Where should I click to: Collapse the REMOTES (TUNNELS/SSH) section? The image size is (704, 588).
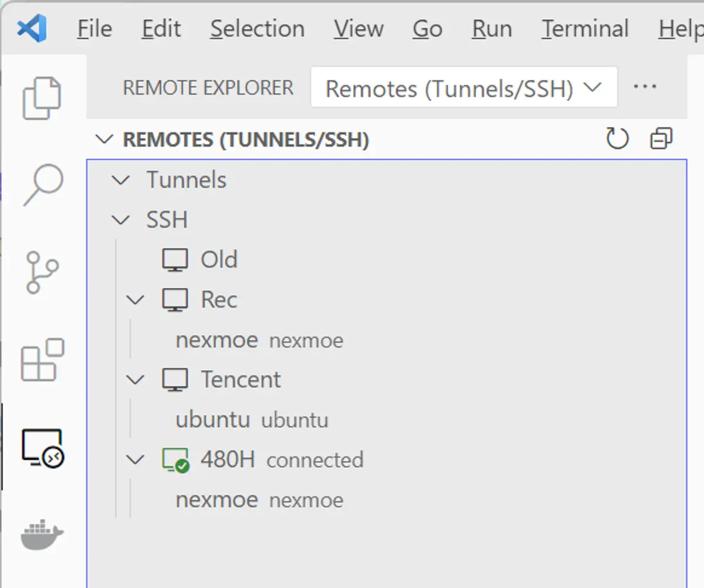point(104,140)
